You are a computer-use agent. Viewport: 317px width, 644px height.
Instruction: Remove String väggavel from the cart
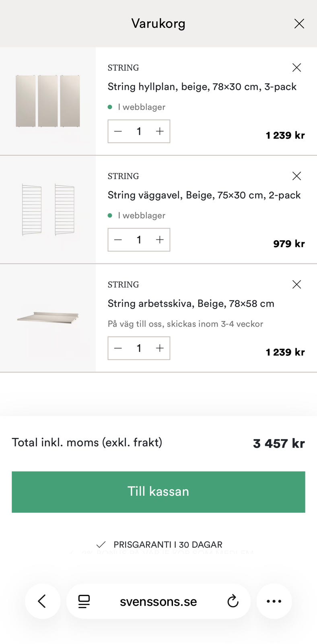[296, 176]
